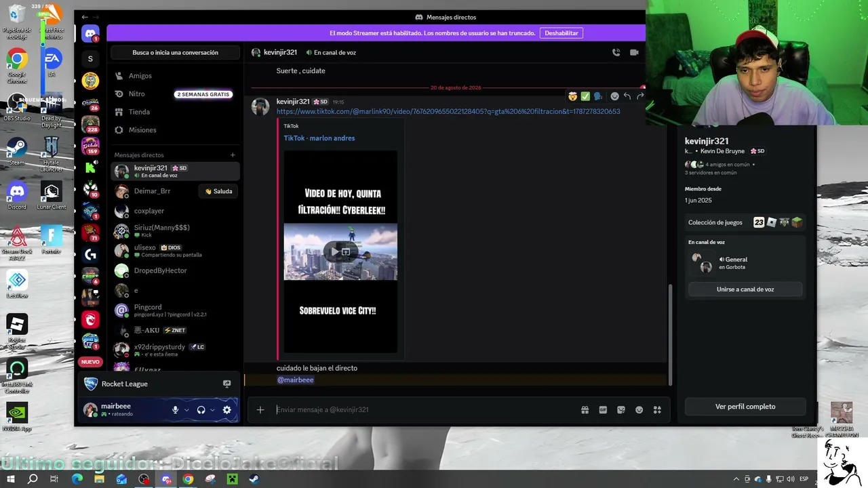This screenshot has height=488, width=868.
Task: Expand microphone input options arrow
Action: pos(186,410)
